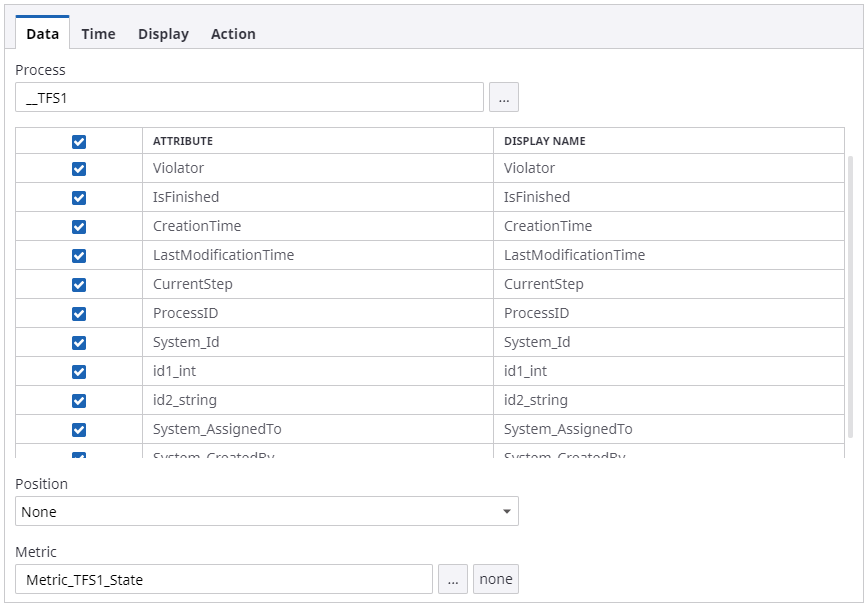Click the browse button next to Process field
Screen dimensions: 867x606
pyautogui.click(x=503, y=97)
